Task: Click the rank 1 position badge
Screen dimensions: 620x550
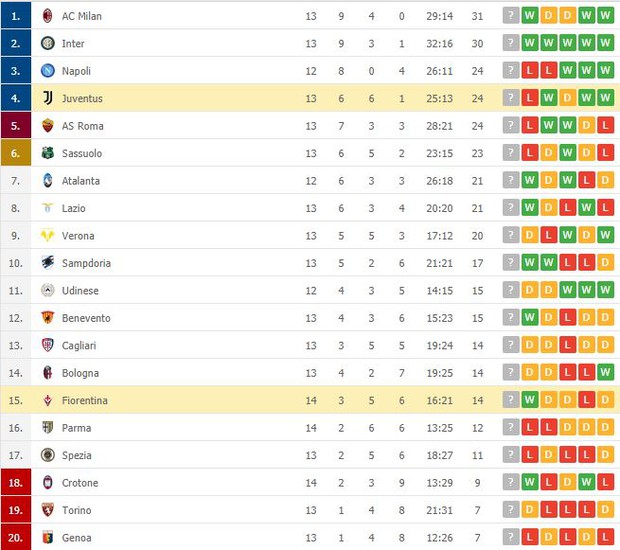Action: click(15, 16)
